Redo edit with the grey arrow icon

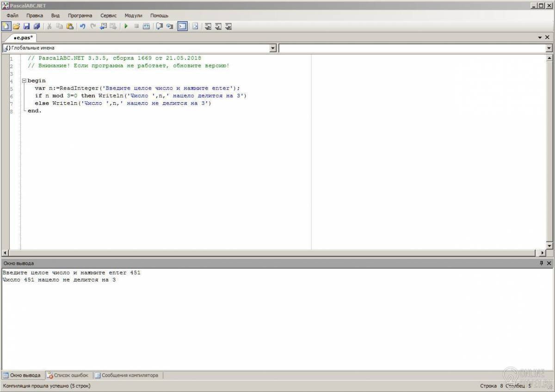click(x=92, y=26)
